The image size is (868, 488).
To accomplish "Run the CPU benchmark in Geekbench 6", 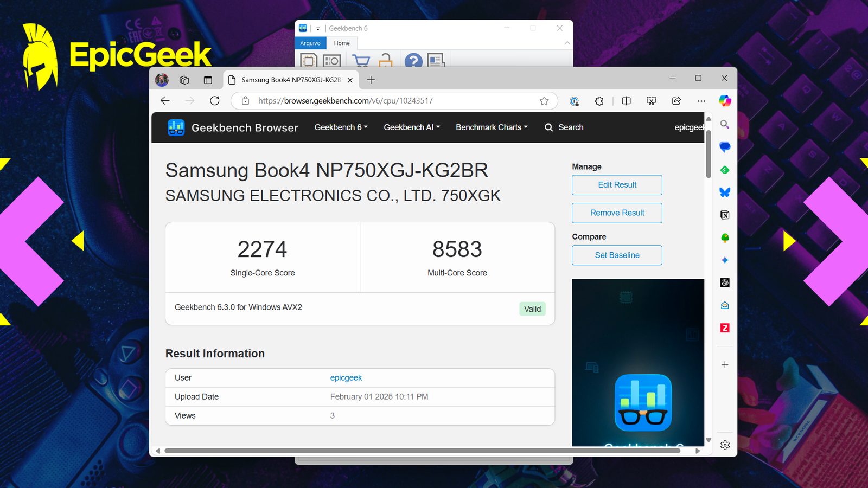I will tap(309, 61).
